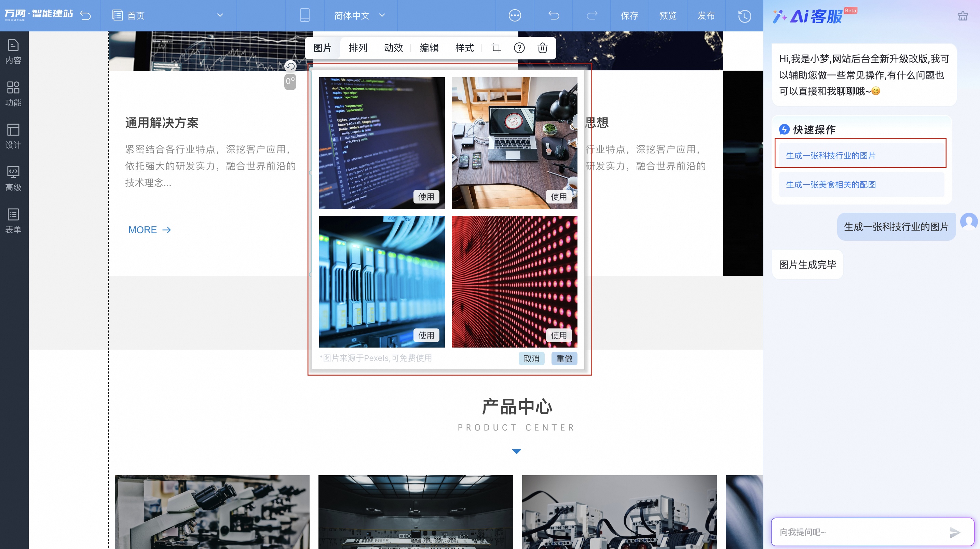The height and width of the screenshot is (549, 980).
Task: Click the 发布 button
Action: 706,16
